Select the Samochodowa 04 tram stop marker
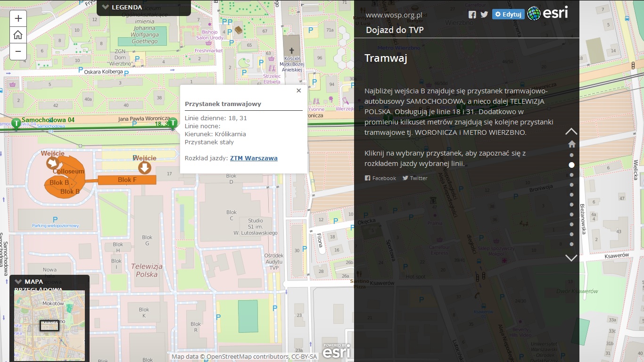Screen dimensions: 644x362 tap(17, 124)
